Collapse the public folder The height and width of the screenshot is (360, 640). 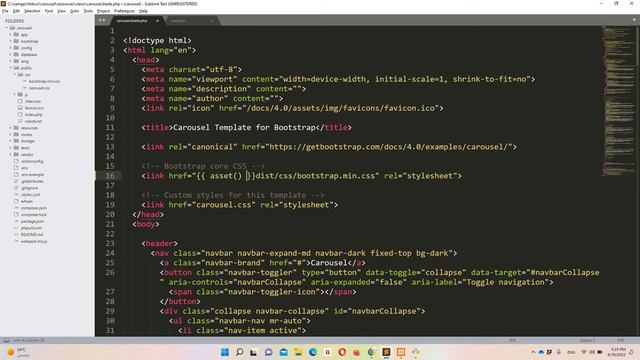[x=11, y=68]
